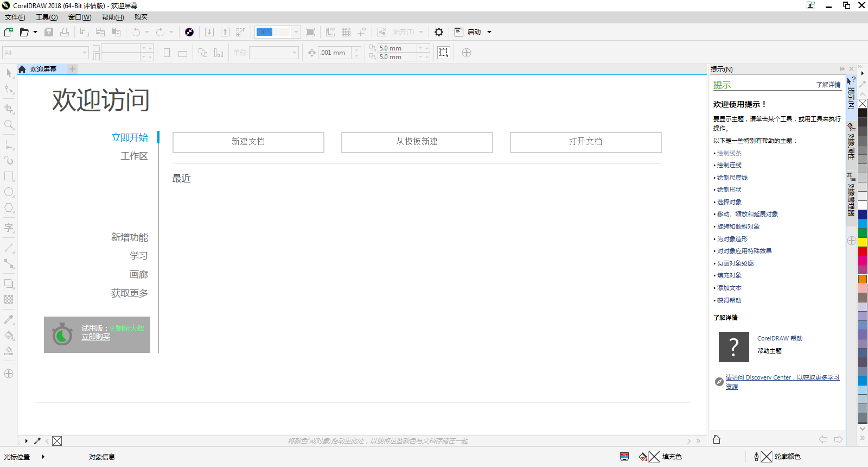Screen dimensions: 868x467
Task: Click the 新建文档 button
Action: click(248, 142)
